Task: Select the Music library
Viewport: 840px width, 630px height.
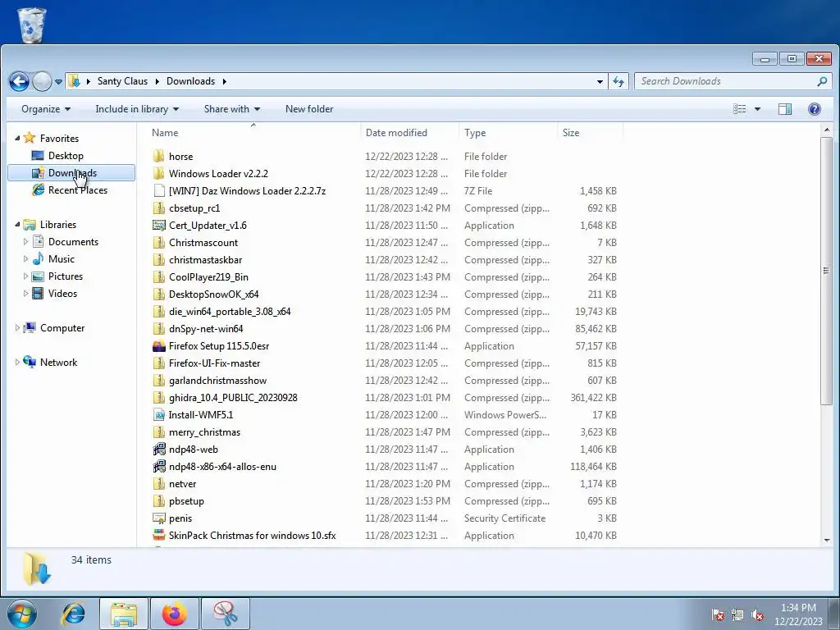Action: [61, 258]
